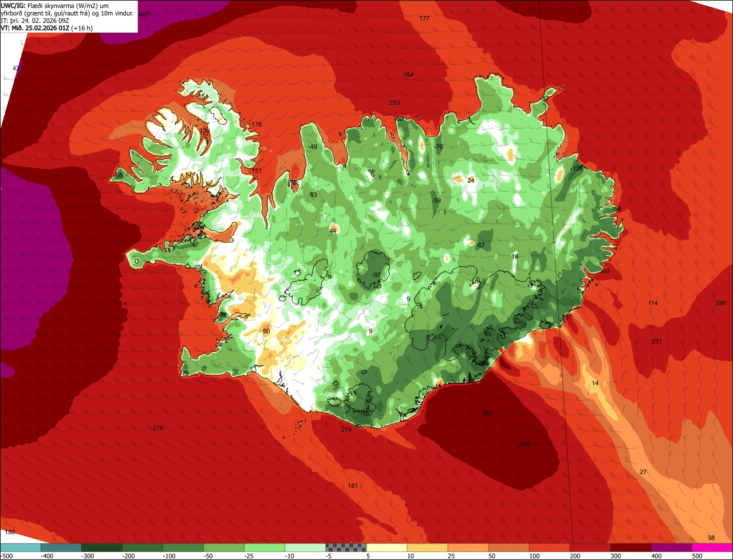Click the '-59' flux value
This screenshot has width=733, height=560.
[436, 201]
